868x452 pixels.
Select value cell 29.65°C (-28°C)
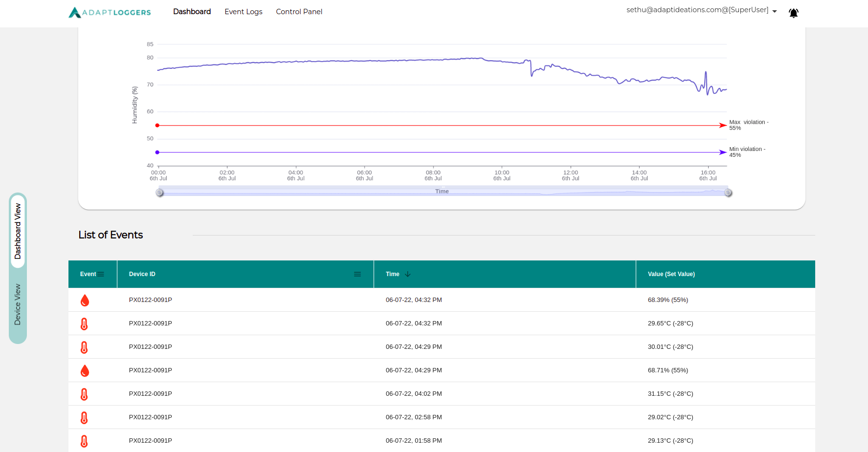[x=670, y=323]
